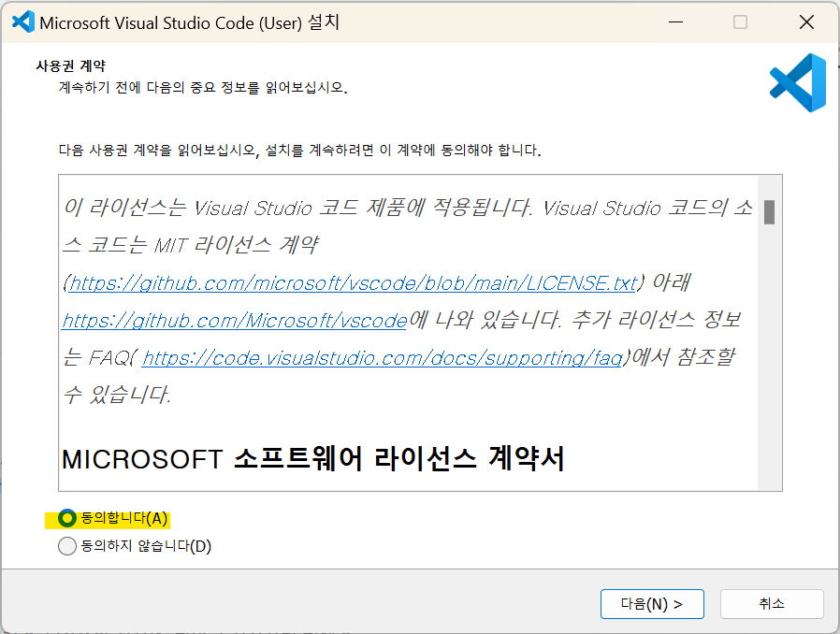
Task: Open the code.visualstudio.com supporting FAQ link
Action: point(383,358)
